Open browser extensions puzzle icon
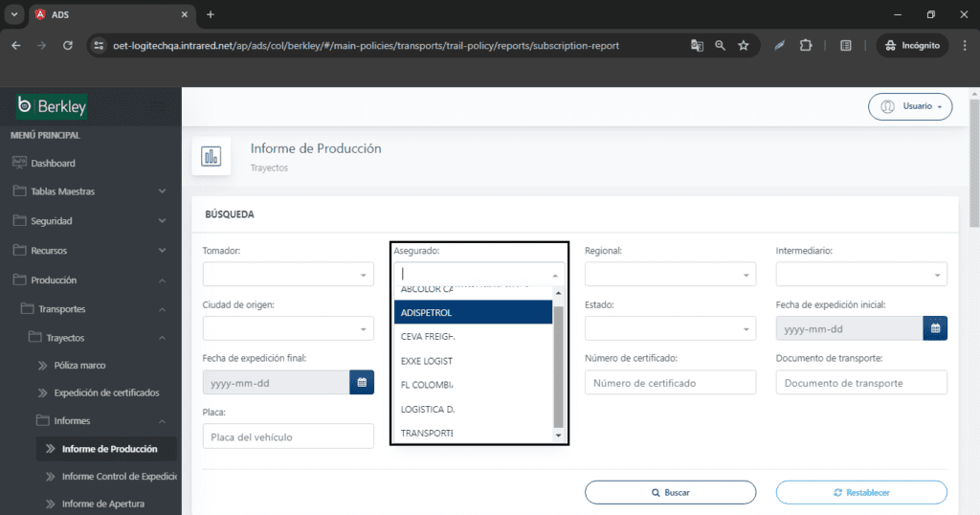This screenshot has width=980, height=515. (805, 45)
